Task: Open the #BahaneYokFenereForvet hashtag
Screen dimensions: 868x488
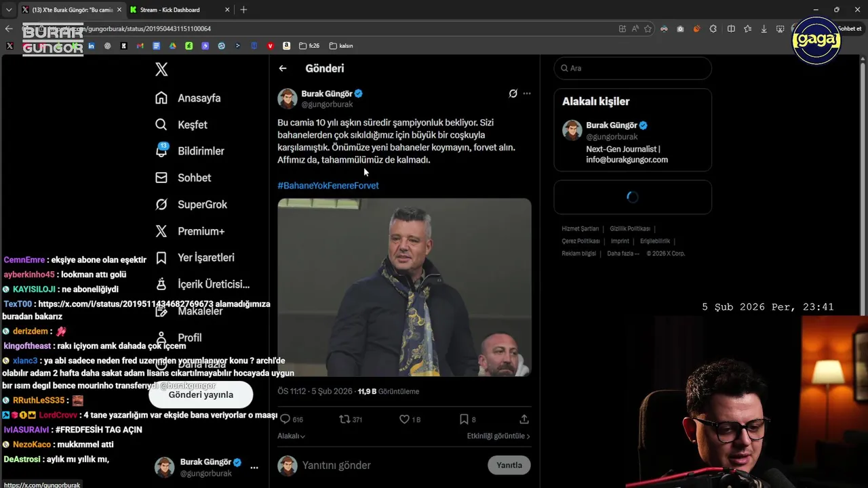Action: [x=328, y=186]
